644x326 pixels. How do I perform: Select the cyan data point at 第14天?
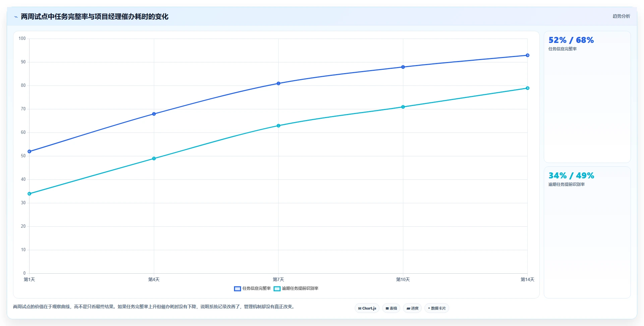point(528,88)
